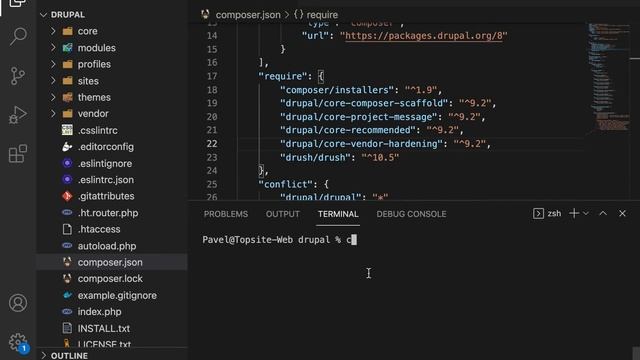The height and width of the screenshot is (360, 640).
Task: Click the "composer/installers" text
Action: coord(337,90)
